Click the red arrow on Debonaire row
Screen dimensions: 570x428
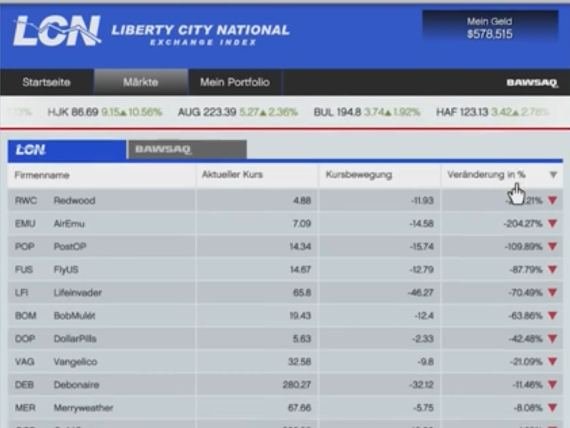click(x=553, y=384)
